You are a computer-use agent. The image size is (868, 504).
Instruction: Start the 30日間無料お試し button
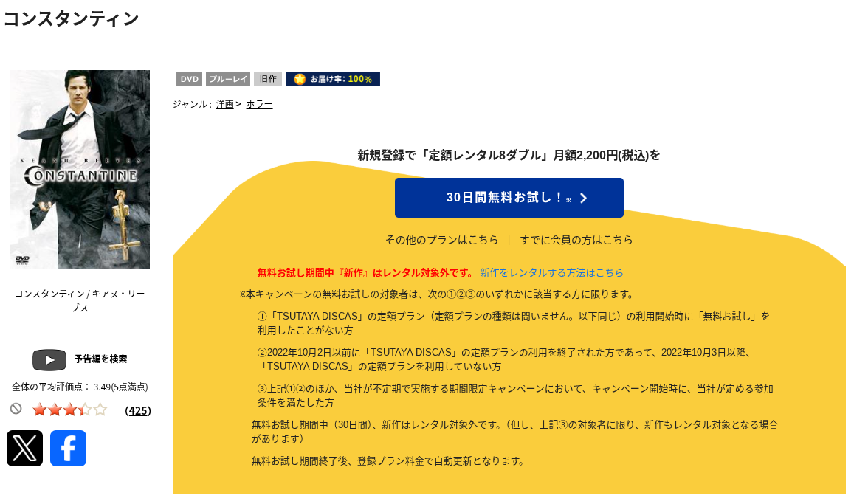509,198
